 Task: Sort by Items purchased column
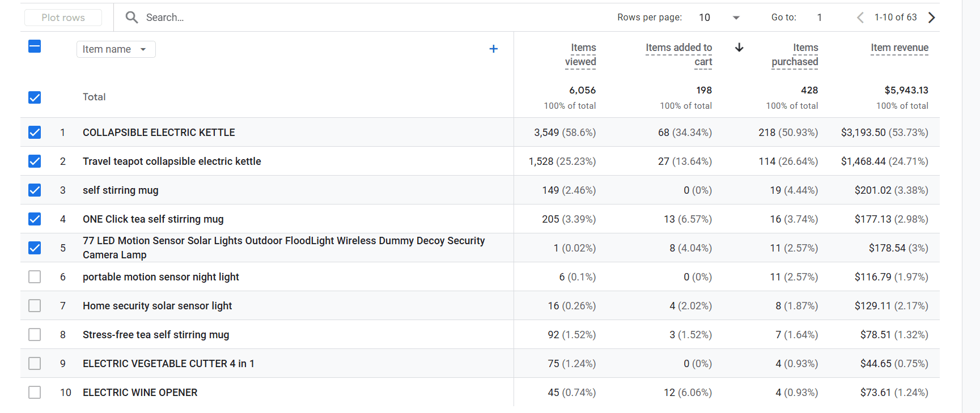[x=795, y=55]
